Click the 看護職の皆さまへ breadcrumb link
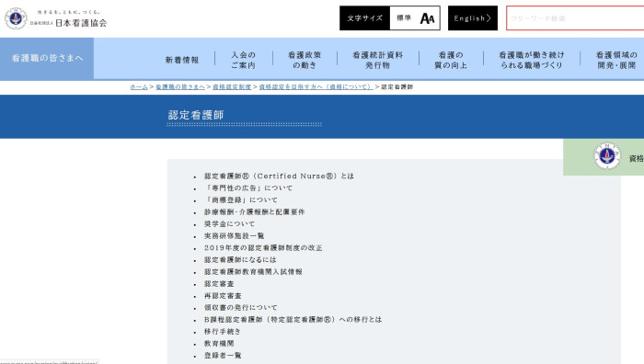This screenshot has height=364, width=644. pyautogui.click(x=180, y=87)
